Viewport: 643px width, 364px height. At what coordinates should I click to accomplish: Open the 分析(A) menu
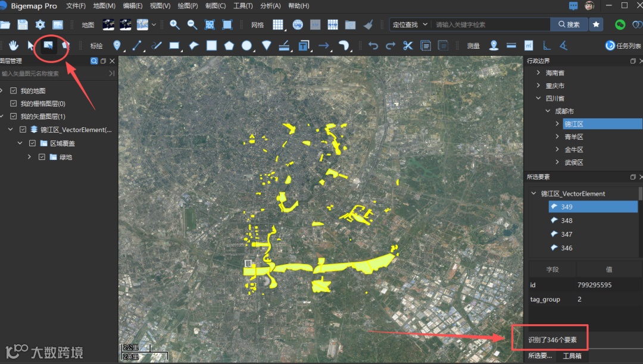pos(270,6)
